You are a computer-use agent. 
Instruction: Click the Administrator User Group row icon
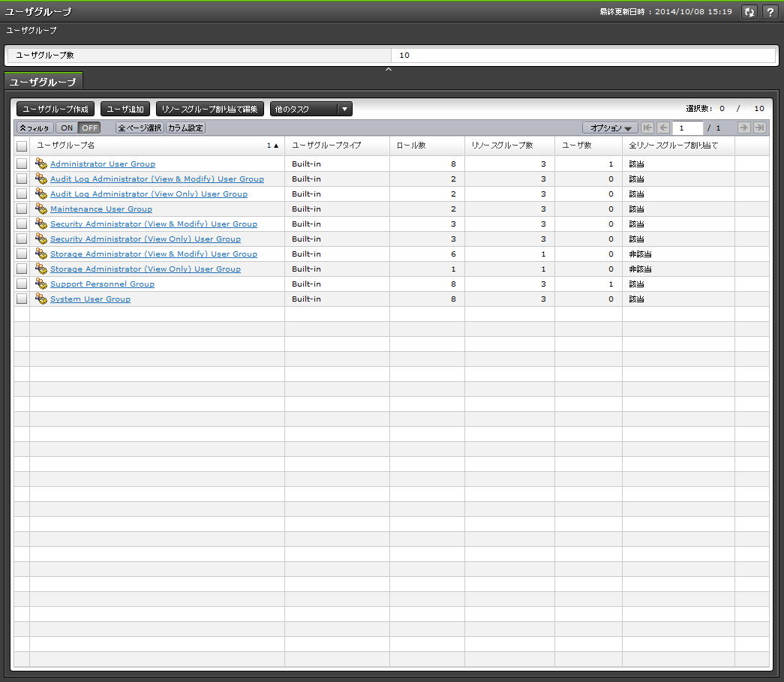tap(41, 164)
